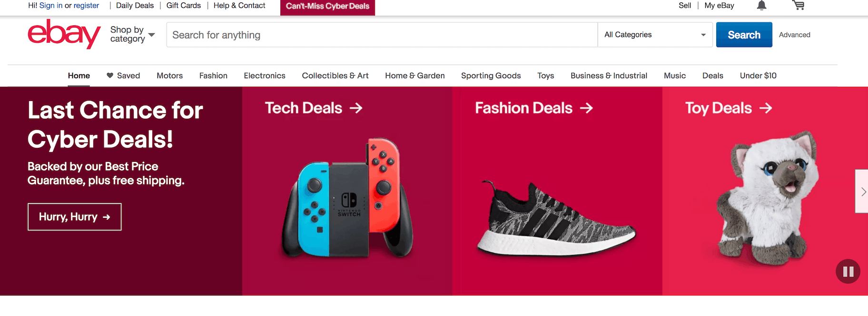Click the Sign in link

51,6
